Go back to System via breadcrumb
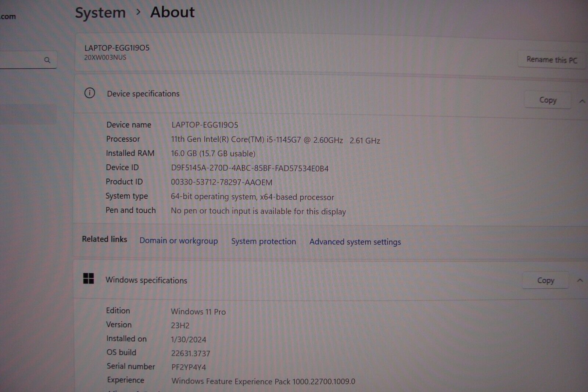 point(100,13)
